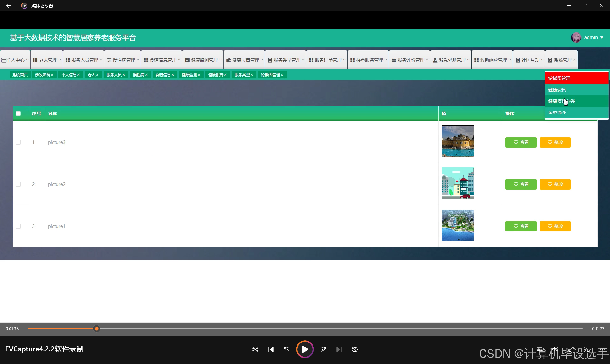Tick the checkbox for picture3 row

point(18,142)
